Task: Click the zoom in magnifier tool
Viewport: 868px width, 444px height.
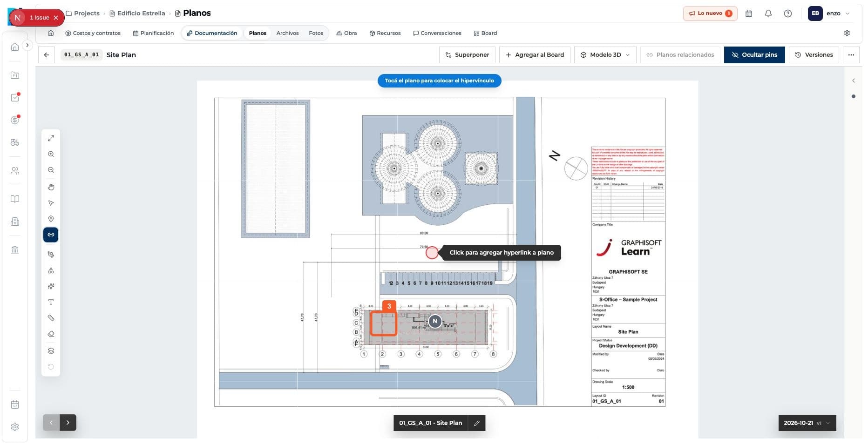Action: pos(51,154)
